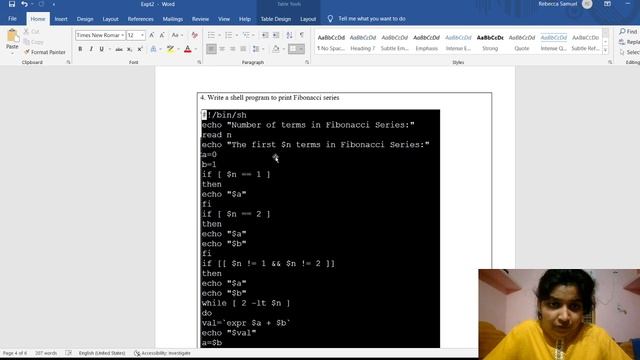Toggle Italic formatting
Viewport: 640px width, 360px height.
pos(91,49)
